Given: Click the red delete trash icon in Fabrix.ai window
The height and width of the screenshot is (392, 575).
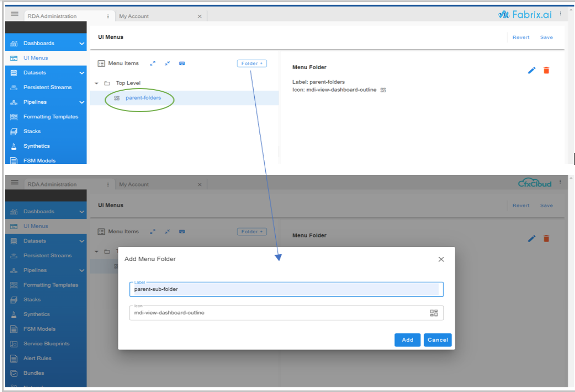Looking at the screenshot, I should pos(546,70).
